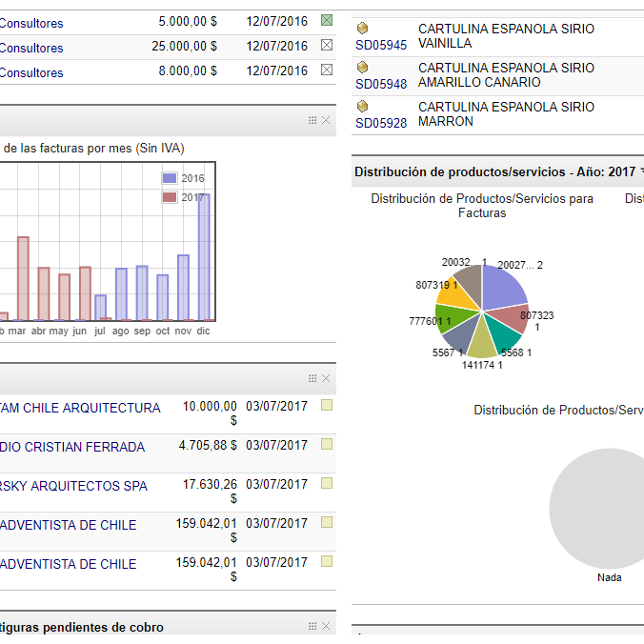
Task: Click amount 25.000,00 $ cell
Action: pos(184,46)
